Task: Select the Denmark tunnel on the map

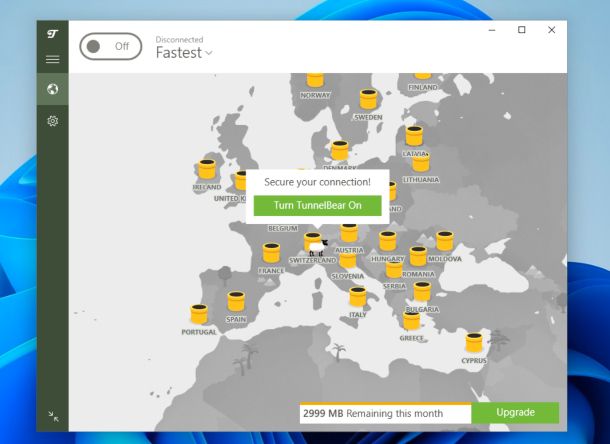Action: click(x=340, y=151)
